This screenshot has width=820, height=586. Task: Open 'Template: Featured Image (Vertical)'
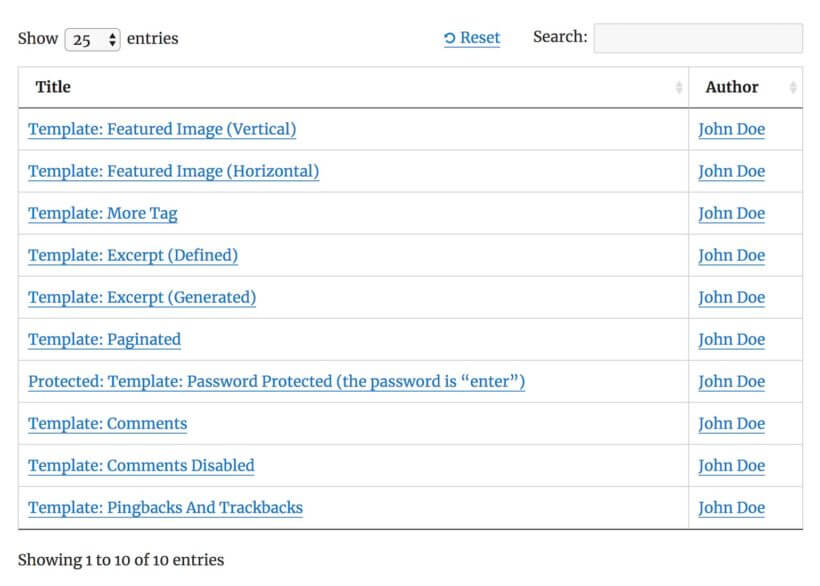point(161,129)
